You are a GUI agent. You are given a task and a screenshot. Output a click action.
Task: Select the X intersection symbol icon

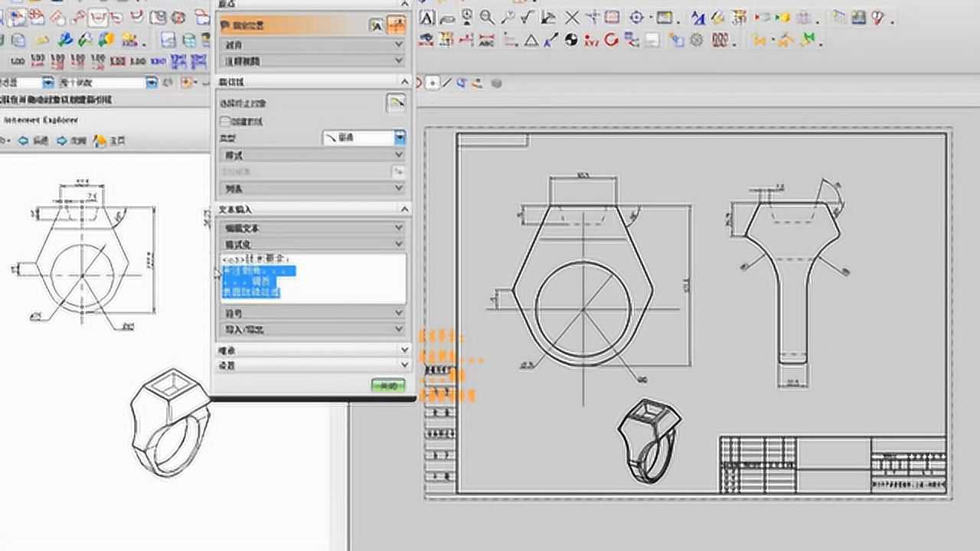(x=572, y=17)
